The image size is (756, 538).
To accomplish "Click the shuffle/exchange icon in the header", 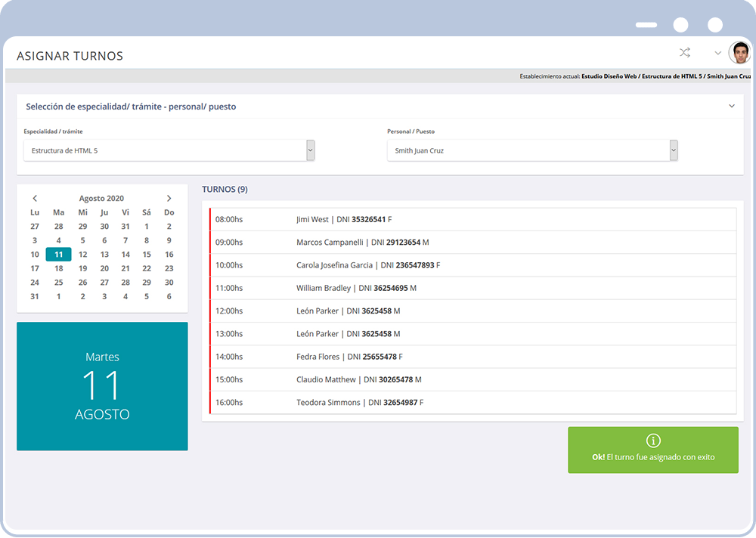I will coord(684,53).
